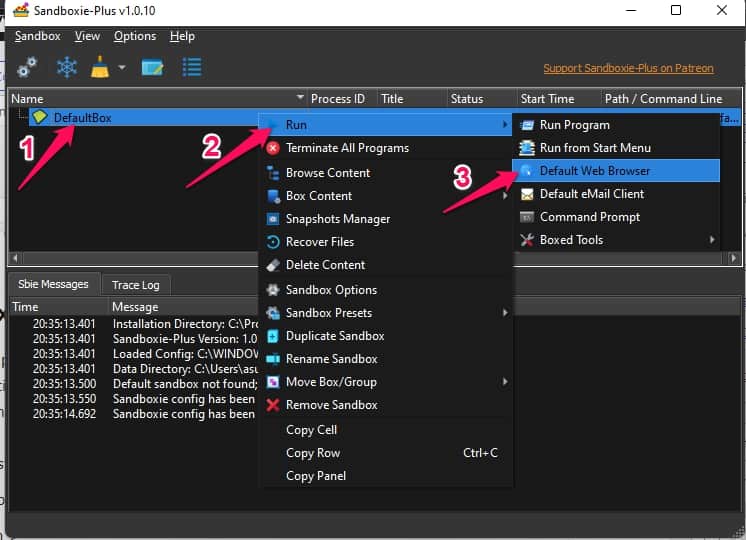
Task: Choose Copy Row from the context menu
Action: [x=385, y=453]
